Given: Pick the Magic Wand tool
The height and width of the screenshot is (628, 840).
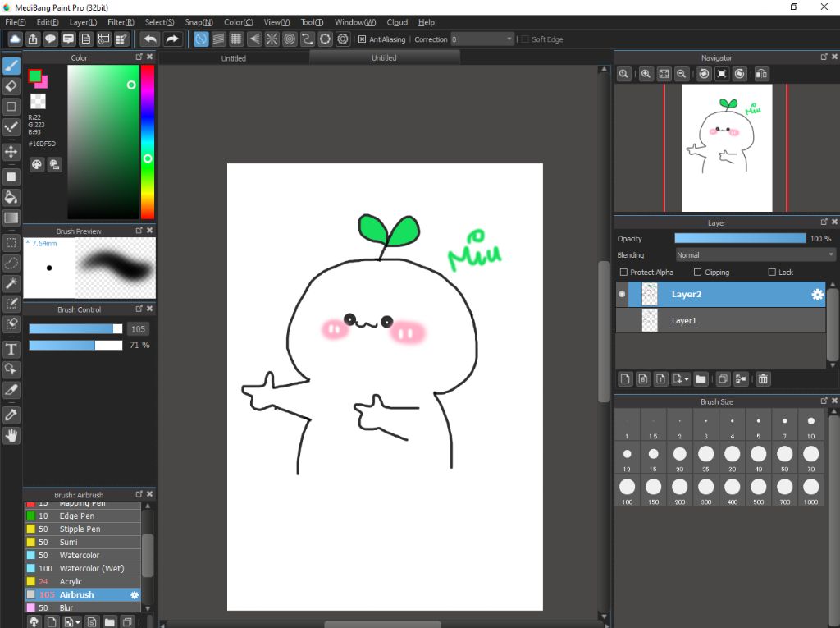Looking at the screenshot, I should click(11, 283).
